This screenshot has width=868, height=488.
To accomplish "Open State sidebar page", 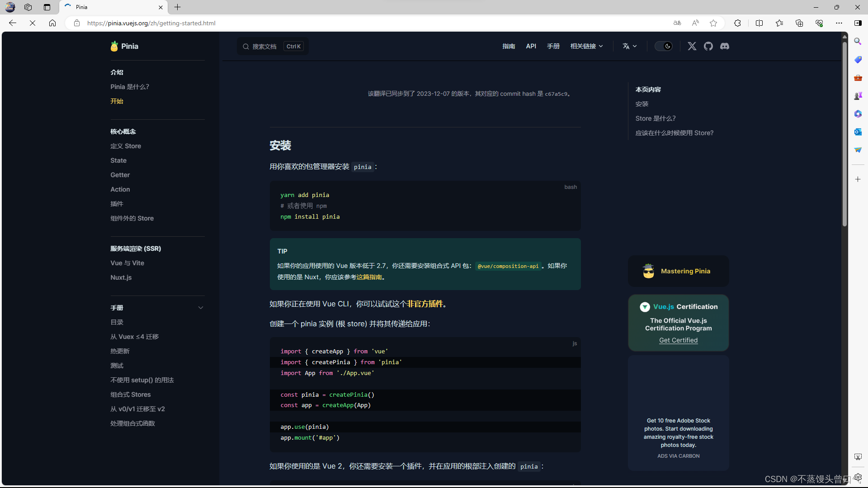I will coord(118,160).
